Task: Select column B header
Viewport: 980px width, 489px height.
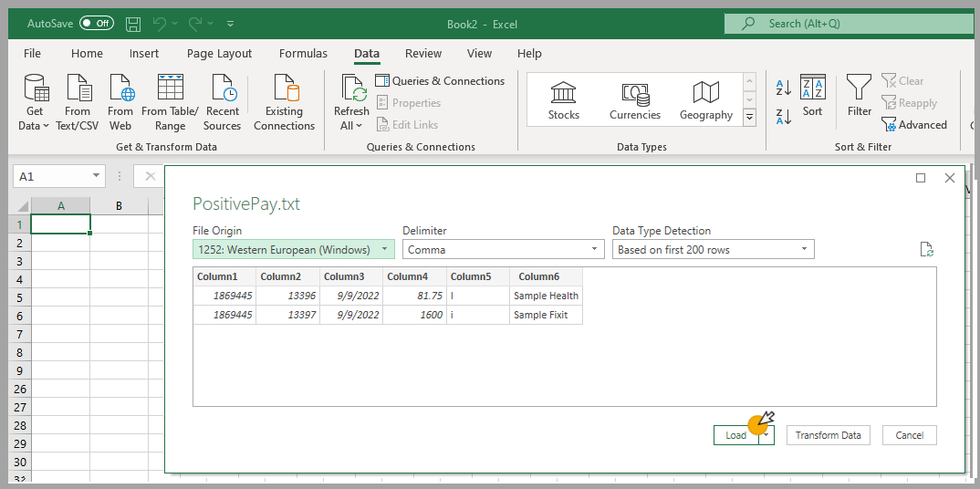Action: coord(119,206)
